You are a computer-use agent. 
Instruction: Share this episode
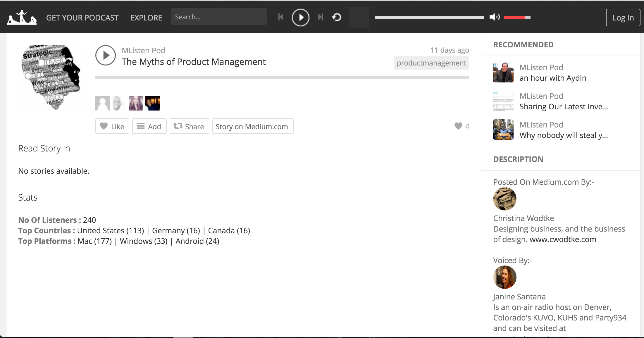[189, 126]
